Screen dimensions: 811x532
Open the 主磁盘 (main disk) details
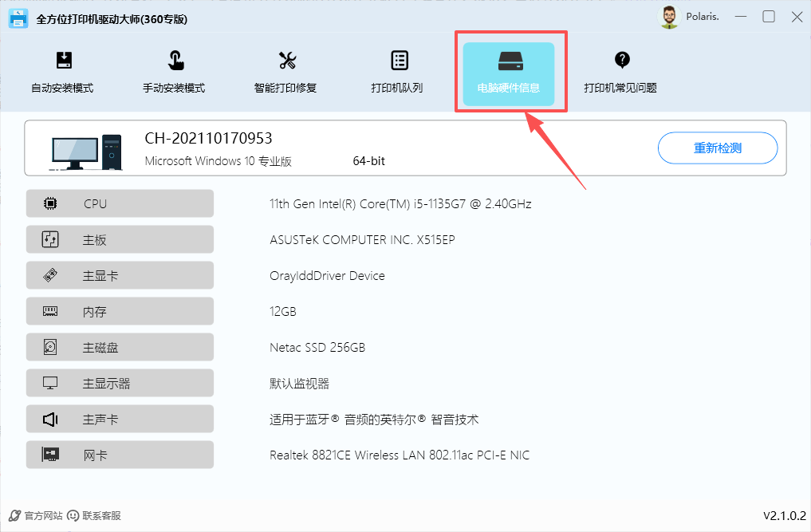(120, 347)
